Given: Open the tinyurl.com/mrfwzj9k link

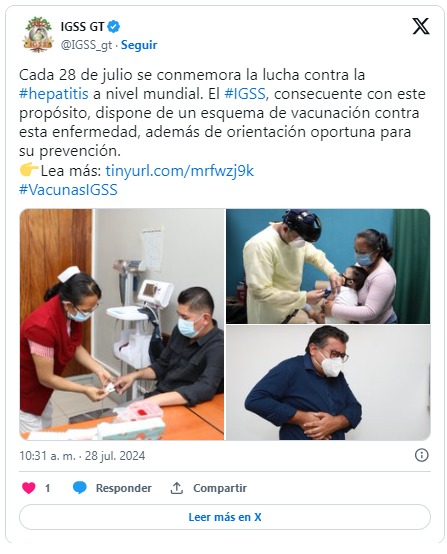Looking at the screenshot, I should (180, 171).
